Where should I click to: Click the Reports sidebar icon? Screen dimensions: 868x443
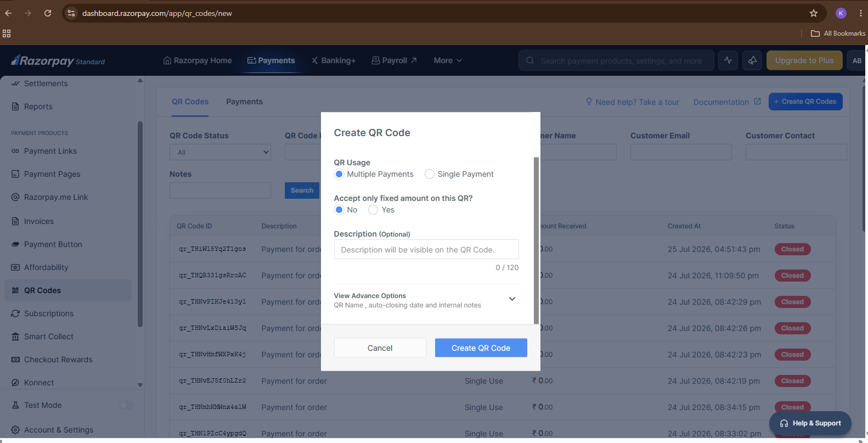(x=15, y=106)
